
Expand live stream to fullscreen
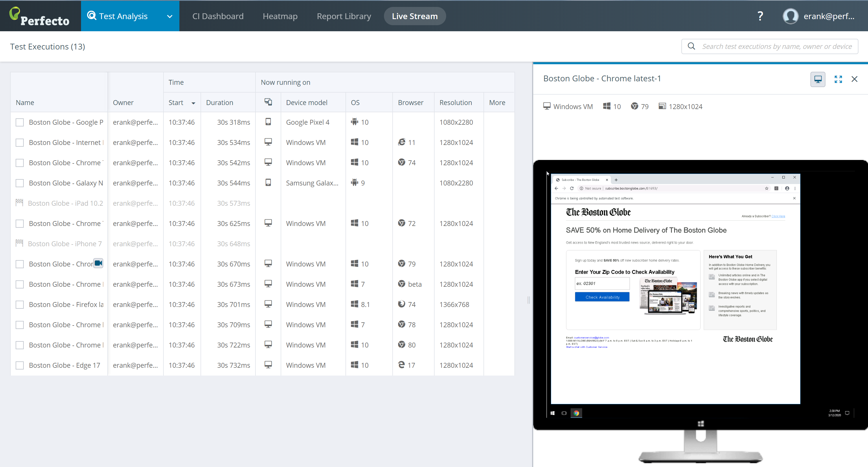pyautogui.click(x=838, y=79)
